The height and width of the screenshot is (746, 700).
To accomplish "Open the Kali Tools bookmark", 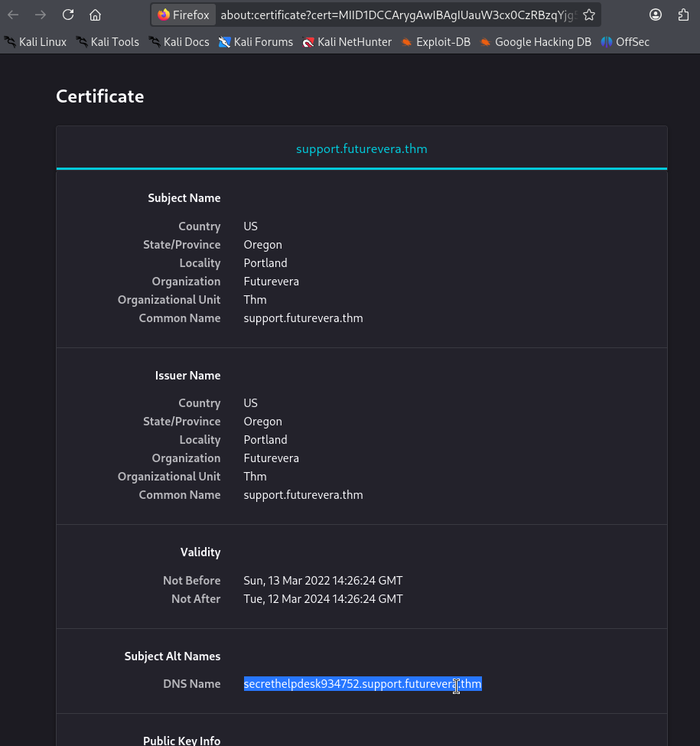I will coord(107,42).
